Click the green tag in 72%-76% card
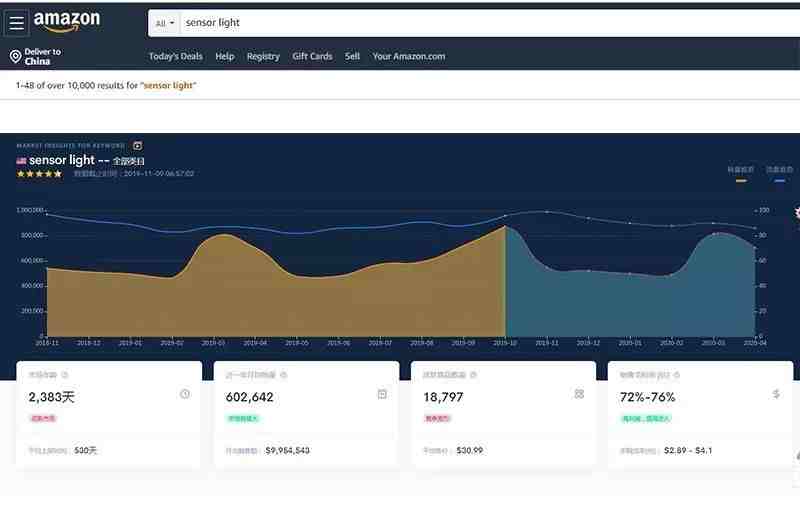This screenshot has height=510, width=800. (646, 419)
